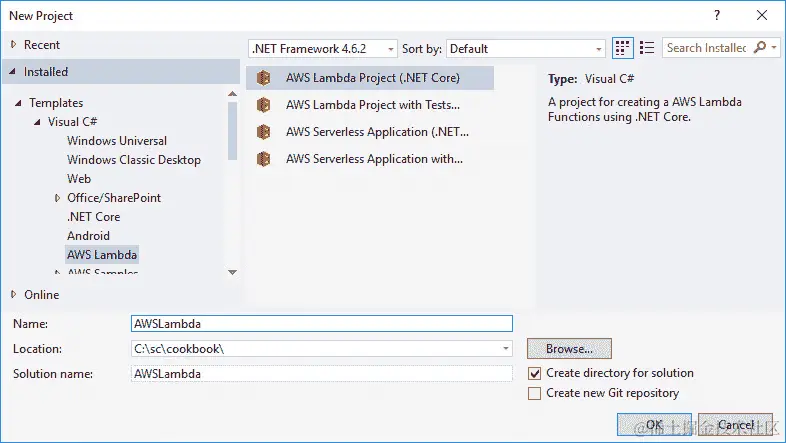The width and height of the screenshot is (786, 443).
Task: Click the Search Installed templates box
Action: click(707, 48)
